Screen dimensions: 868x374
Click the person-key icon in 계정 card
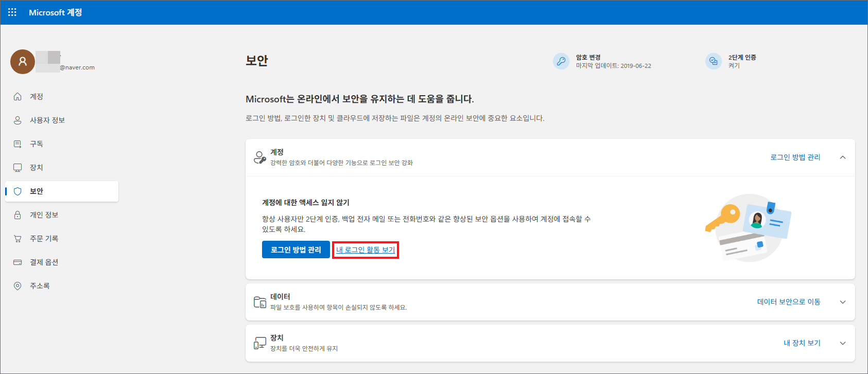click(x=260, y=157)
